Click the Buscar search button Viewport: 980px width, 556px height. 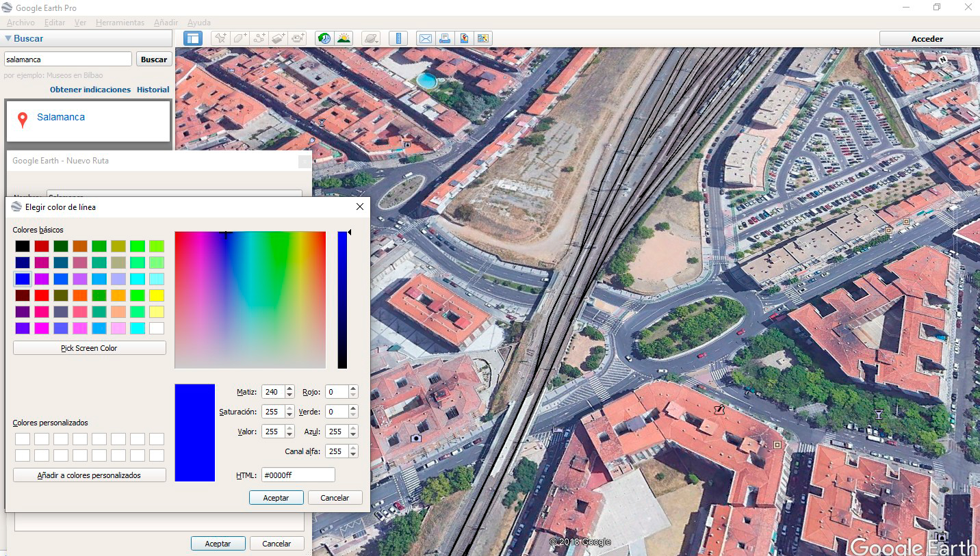coord(154,59)
